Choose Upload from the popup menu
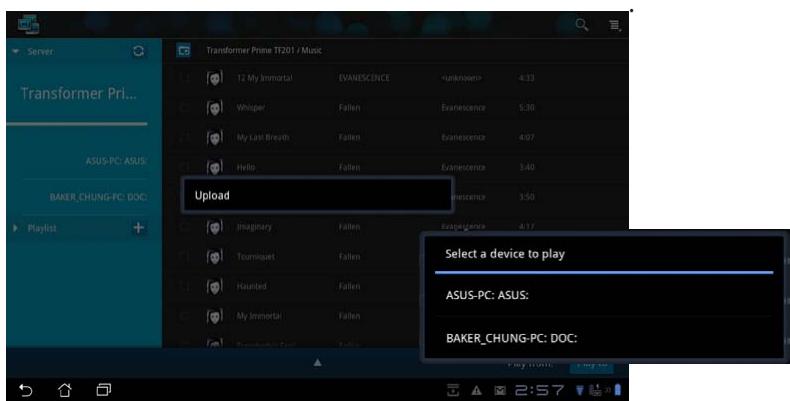The width and height of the screenshot is (790, 401). (317, 195)
